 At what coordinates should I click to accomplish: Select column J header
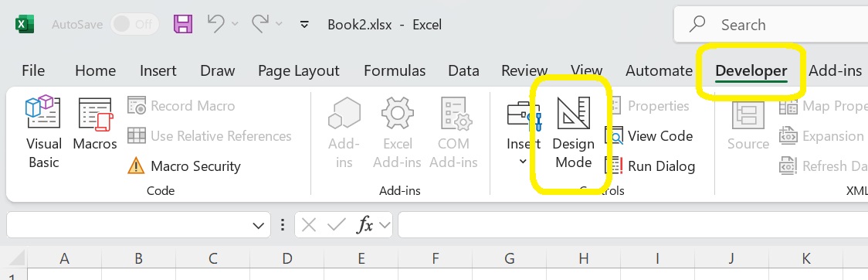click(x=732, y=258)
